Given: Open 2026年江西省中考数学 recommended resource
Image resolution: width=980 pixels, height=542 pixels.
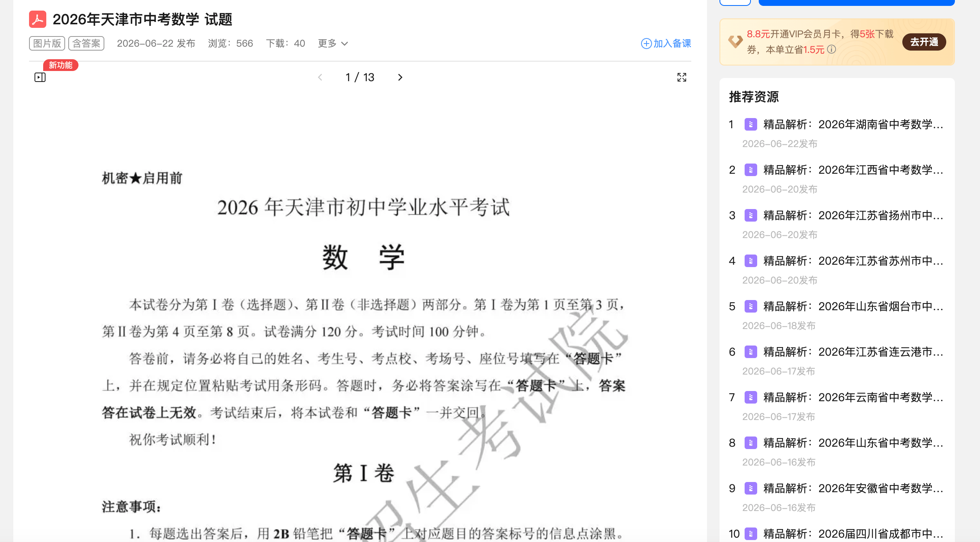Looking at the screenshot, I should click(853, 170).
